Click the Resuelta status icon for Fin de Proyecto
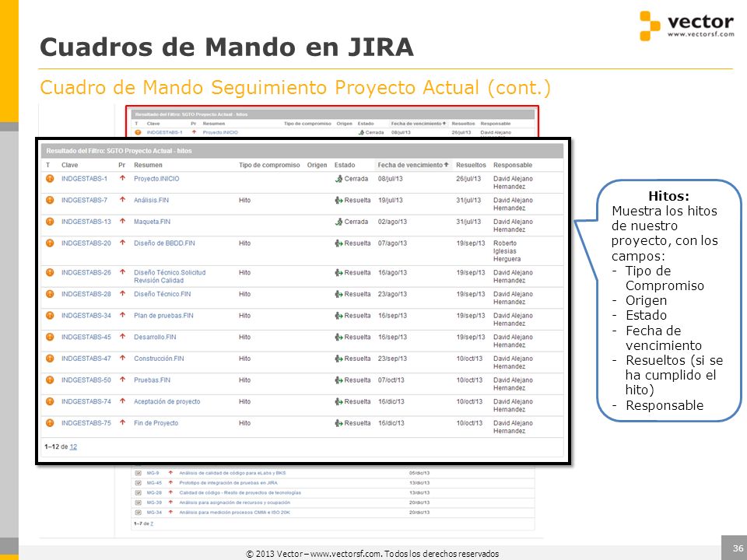747x560 pixels. (x=338, y=423)
